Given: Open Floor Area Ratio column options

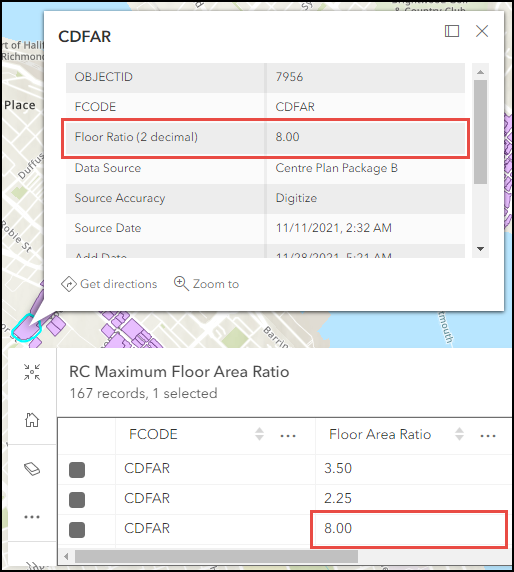Looking at the screenshot, I should (488, 435).
